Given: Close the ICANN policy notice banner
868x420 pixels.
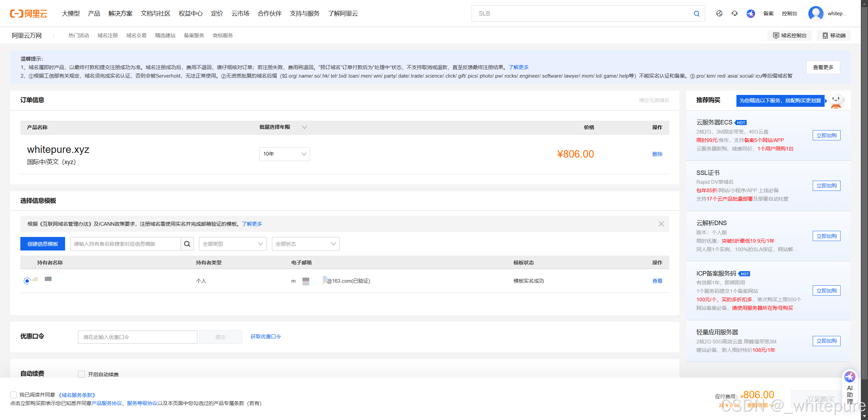Looking at the screenshot, I should coord(661,224).
